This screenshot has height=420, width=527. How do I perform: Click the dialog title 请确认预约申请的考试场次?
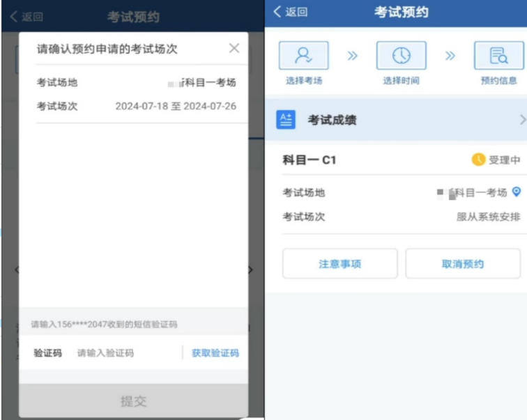point(107,49)
